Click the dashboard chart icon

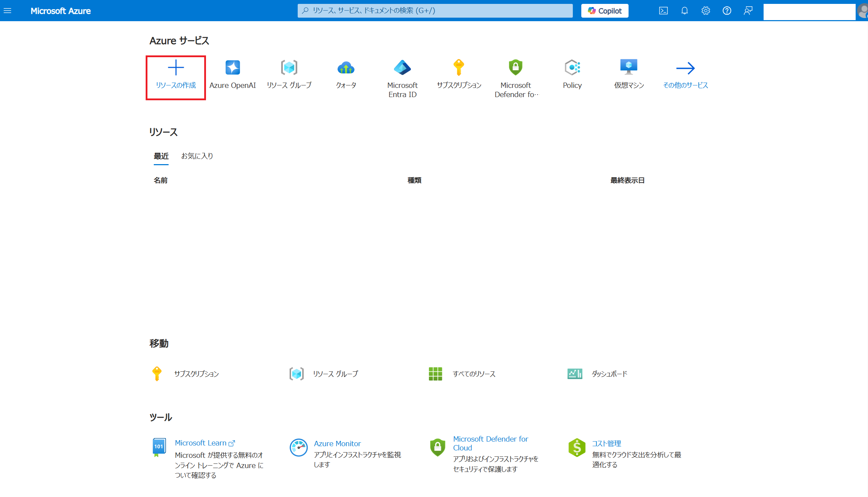pyautogui.click(x=575, y=374)
